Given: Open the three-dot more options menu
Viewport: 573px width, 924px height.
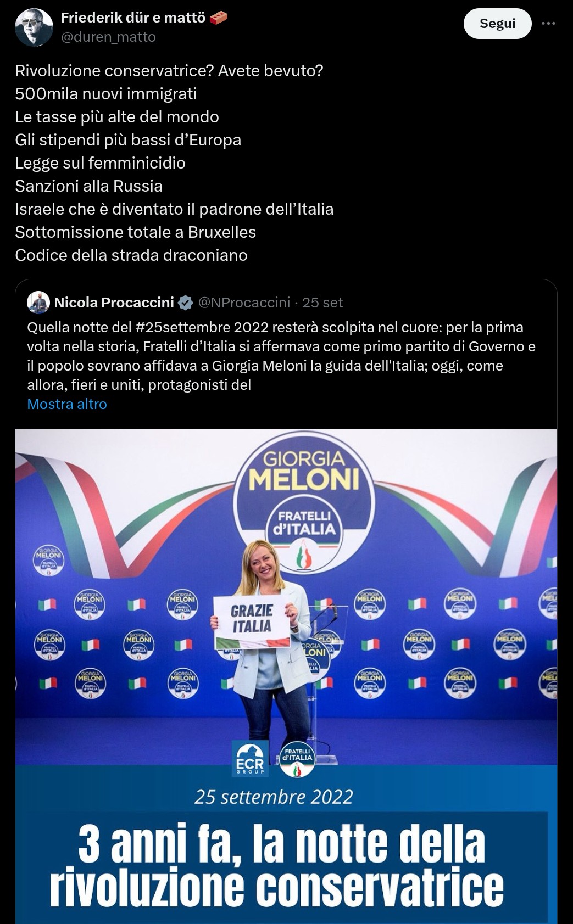Looking at the screenshot, I should pyautogui.click(x=548, y=24).
